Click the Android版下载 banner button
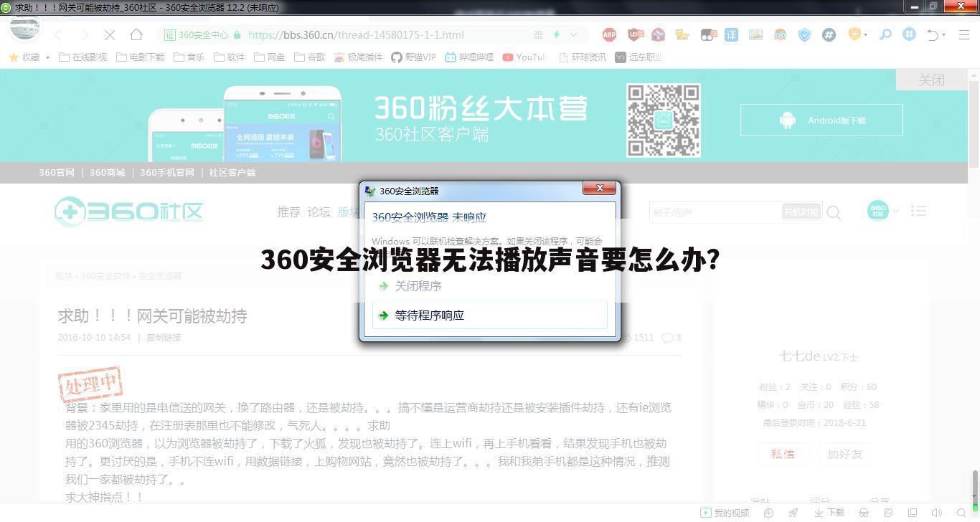The width and height of the screenshot is (980, 522). pyautogui.click(x=821, y=120)
